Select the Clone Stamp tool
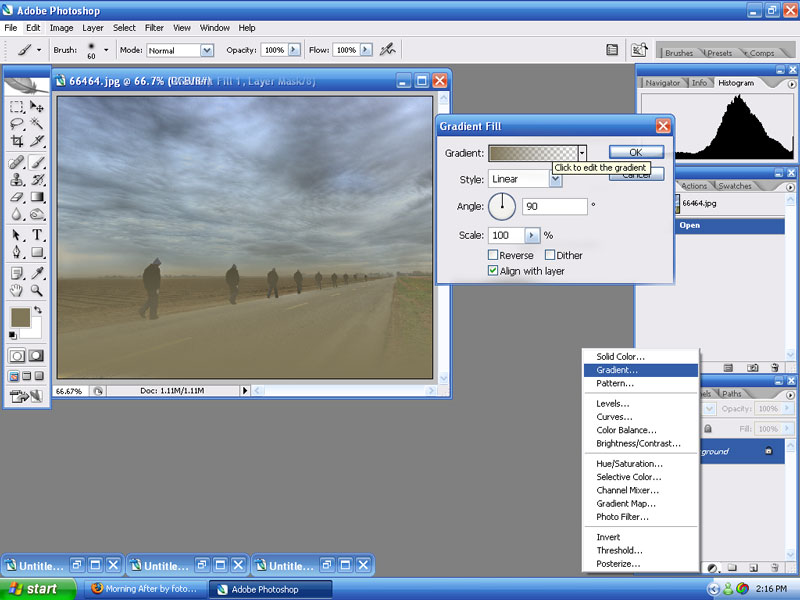 click(17, 180)
